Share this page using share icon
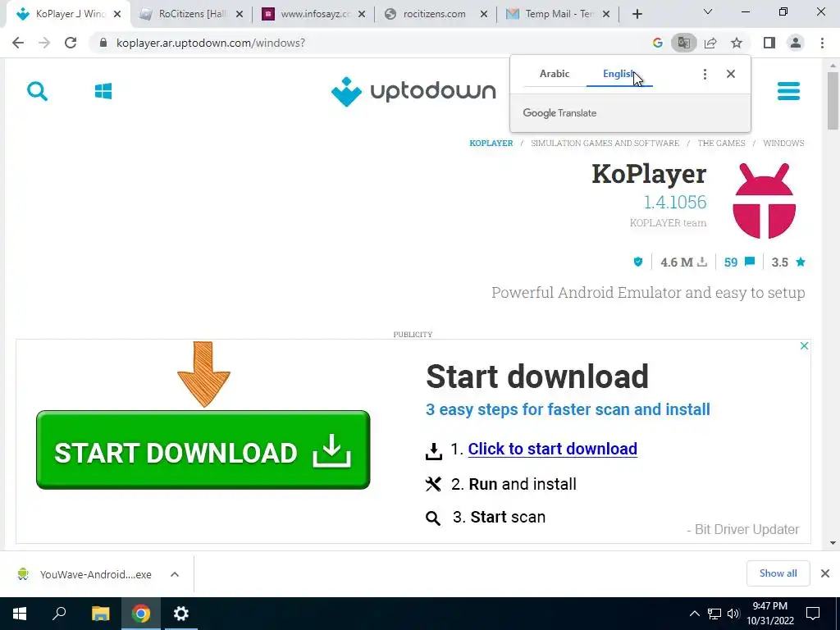Screen dimensions: 840x630 click(710, 43)
